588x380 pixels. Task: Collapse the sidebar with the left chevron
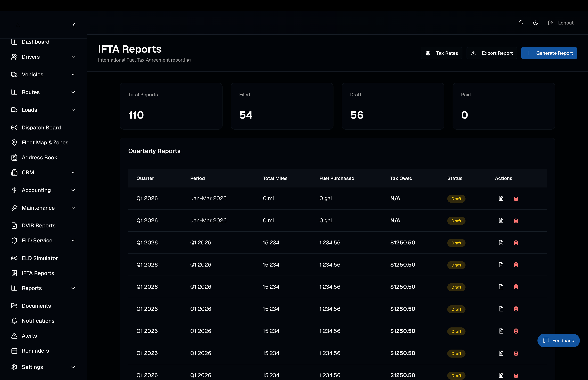click(74, 25)
